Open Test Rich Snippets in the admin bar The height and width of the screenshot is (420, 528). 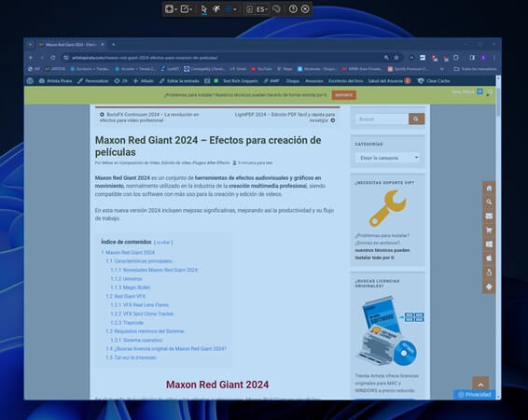pyautogui.click(x=240, y=81)
